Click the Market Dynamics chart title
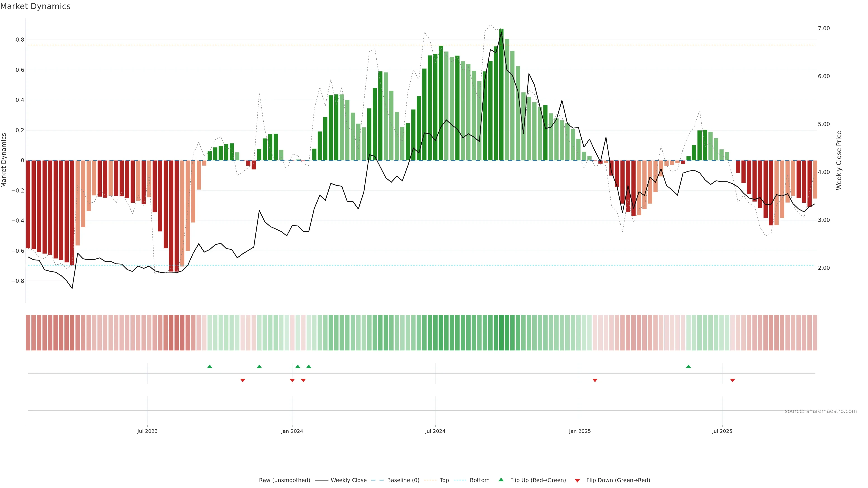 coord(35,6)
